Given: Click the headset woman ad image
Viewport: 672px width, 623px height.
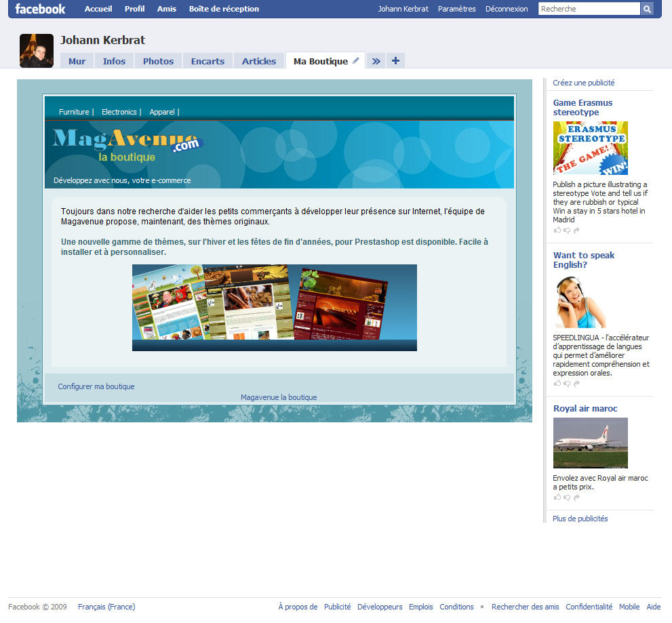Looking at the screenshot, I should point(580,301).
